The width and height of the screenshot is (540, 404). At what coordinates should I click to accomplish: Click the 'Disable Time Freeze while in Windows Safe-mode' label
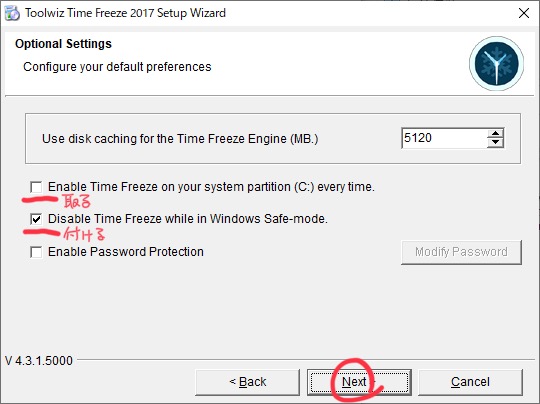[188, 219]
